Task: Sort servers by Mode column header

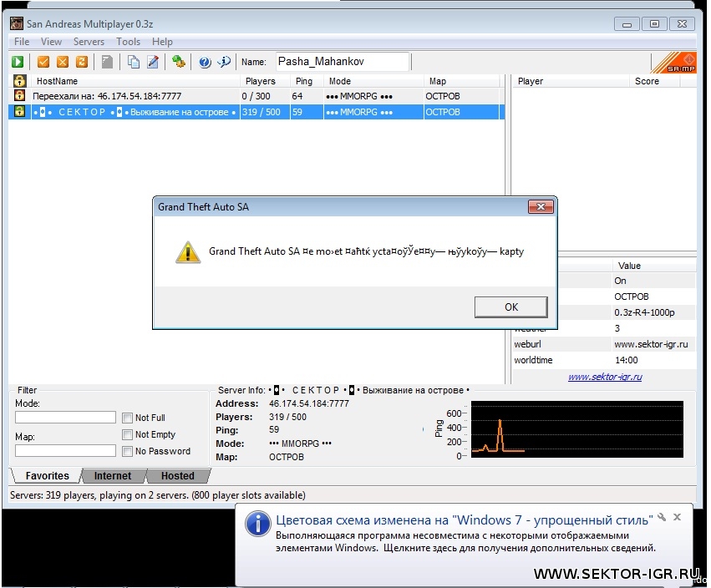Action: pos(373,81)
